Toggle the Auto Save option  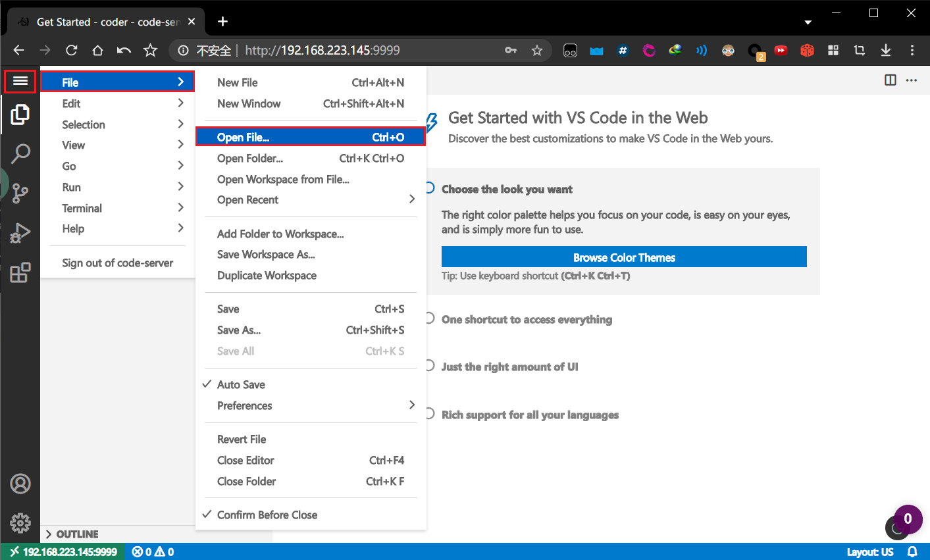click(x=311, y=385)
